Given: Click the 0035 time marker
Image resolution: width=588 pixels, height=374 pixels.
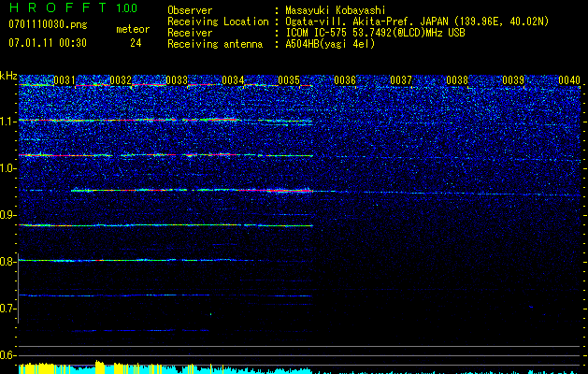Looking at the screenshot, I should tap(289, 80).
